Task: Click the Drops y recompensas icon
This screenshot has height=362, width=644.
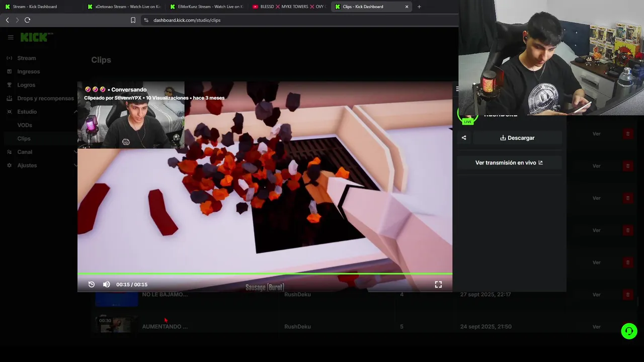Action: [9, 99]
